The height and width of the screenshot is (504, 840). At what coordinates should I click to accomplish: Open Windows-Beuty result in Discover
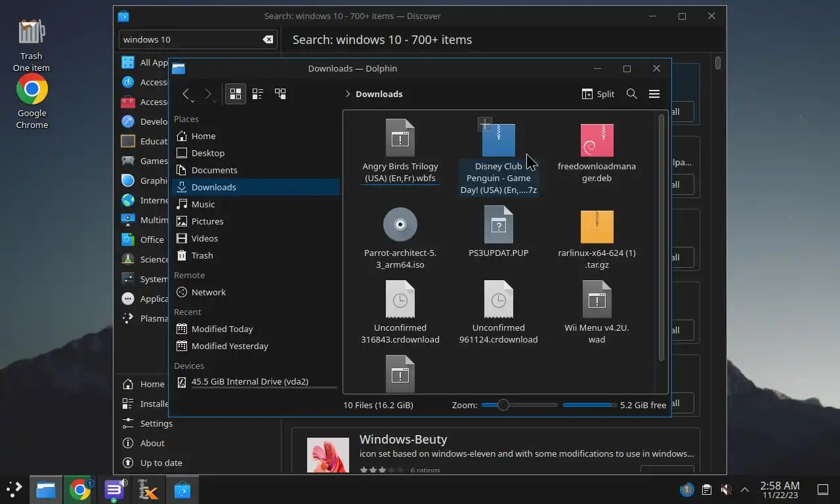coord(495,450)
